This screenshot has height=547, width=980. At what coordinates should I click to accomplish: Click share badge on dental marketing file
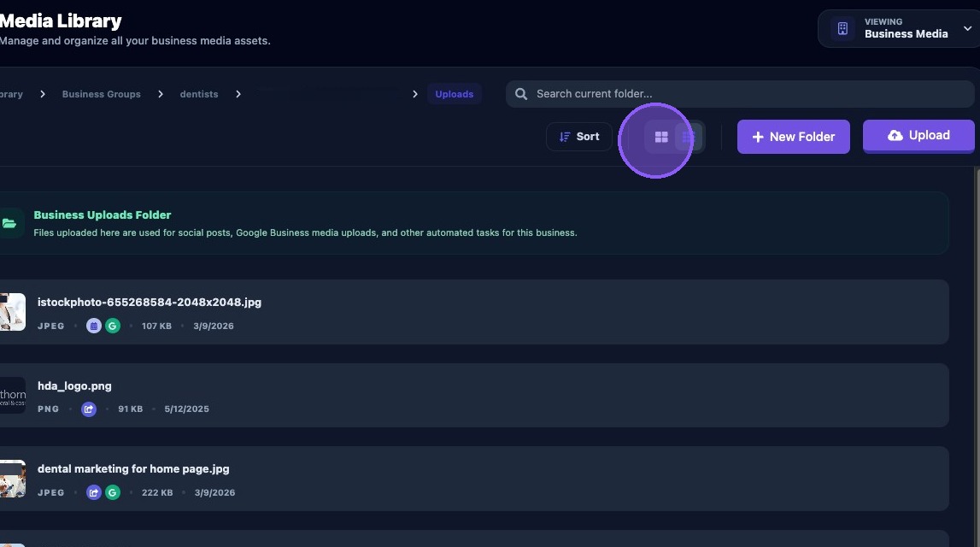tap(94, 492)
